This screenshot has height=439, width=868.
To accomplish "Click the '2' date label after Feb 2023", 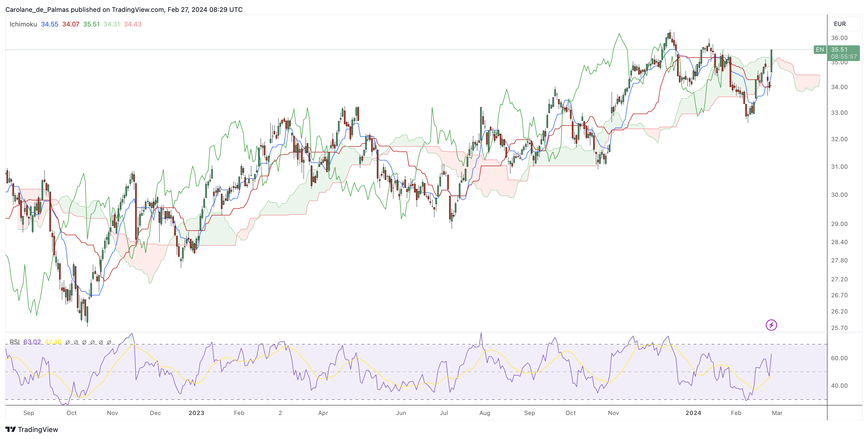I will [x=280, y=413].
